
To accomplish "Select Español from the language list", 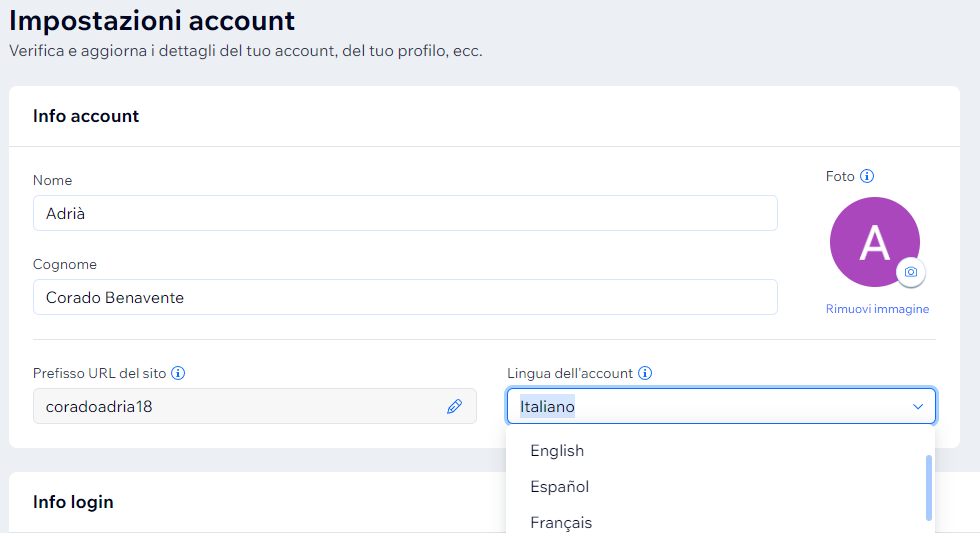I will [x=559, y=487].
